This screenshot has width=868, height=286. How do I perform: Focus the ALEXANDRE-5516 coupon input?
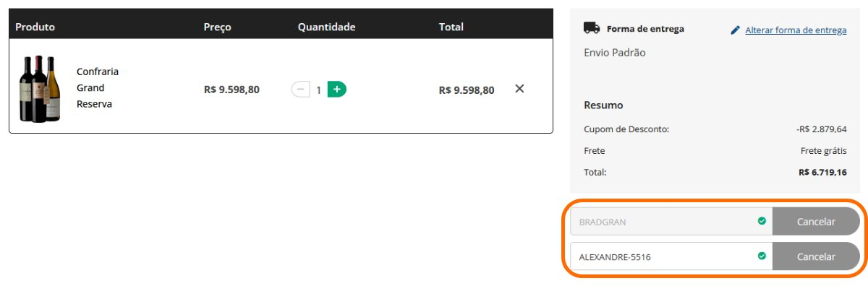(x=671, y=256)
